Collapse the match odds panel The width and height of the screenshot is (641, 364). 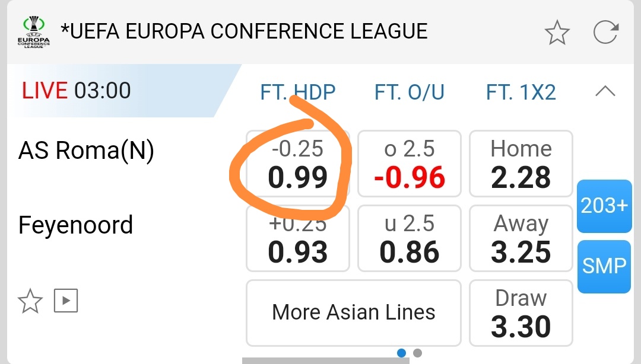605,91
